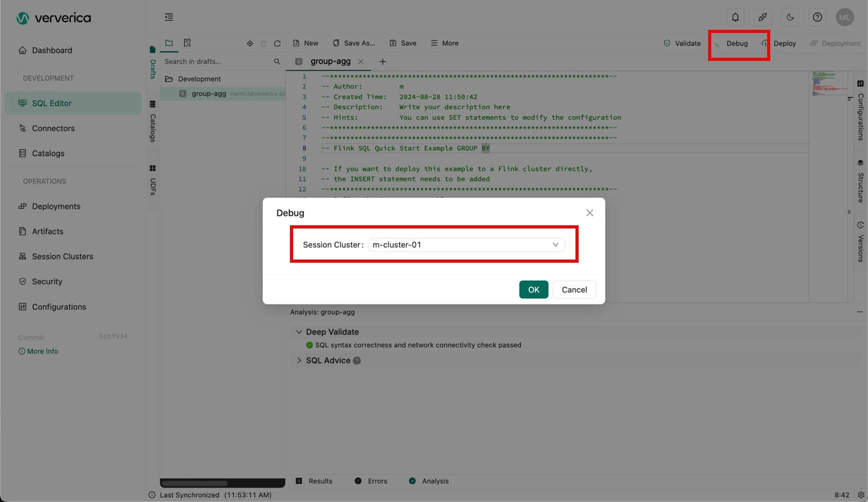The height and width of the screenshot is (502, 868).
Task: Open the Configurations right panel
Action: click(860, 111)
